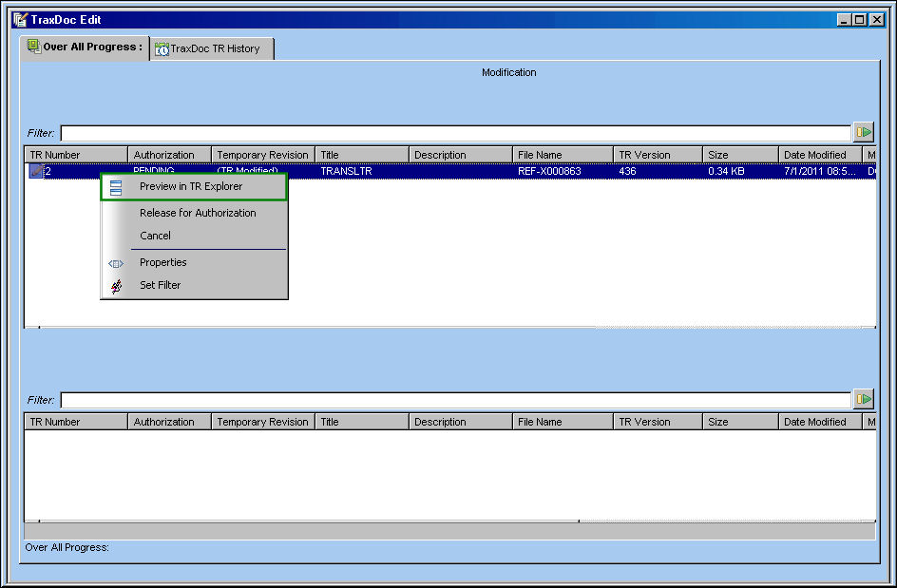The width and height of the screenshot is (897, 588).
Task: Click the 7/1/2011 date modified cell
Action: pyautogui.click(x=820, y=171)
